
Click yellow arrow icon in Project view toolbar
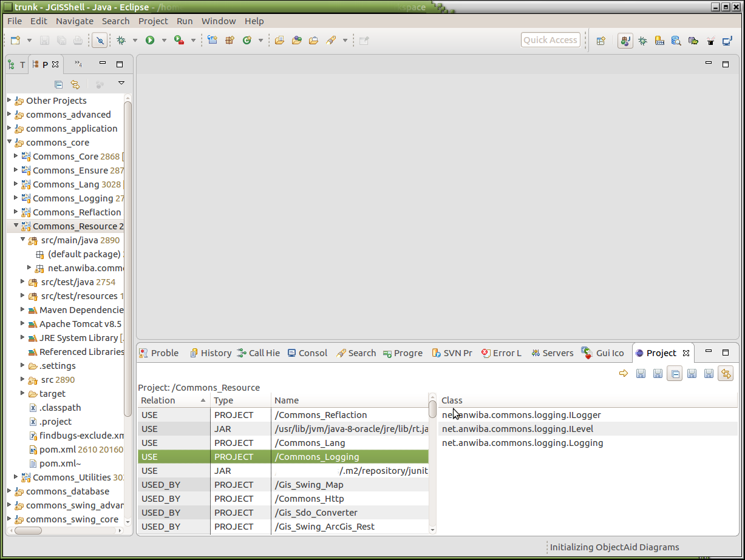click(624, 374)
